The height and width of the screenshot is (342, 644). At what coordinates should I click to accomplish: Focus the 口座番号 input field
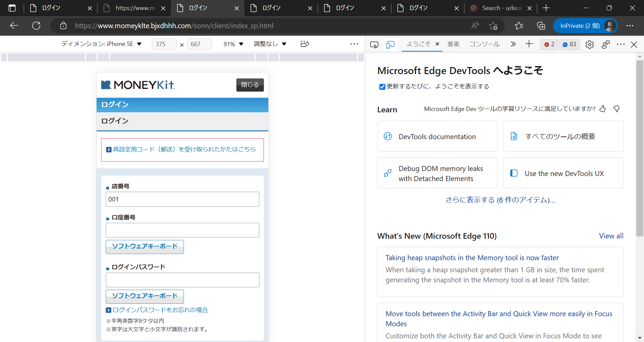tap(182, 230)
